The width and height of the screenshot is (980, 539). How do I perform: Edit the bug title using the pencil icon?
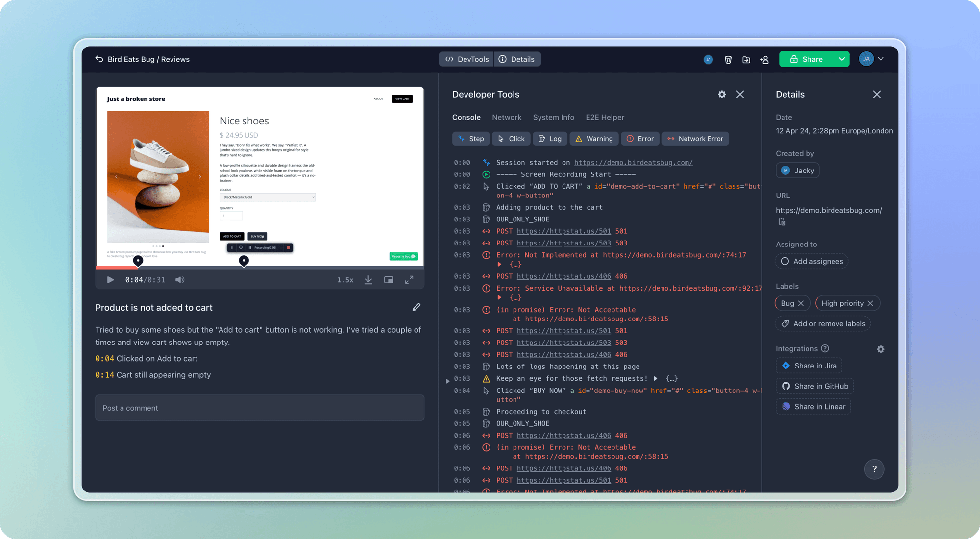416,307
